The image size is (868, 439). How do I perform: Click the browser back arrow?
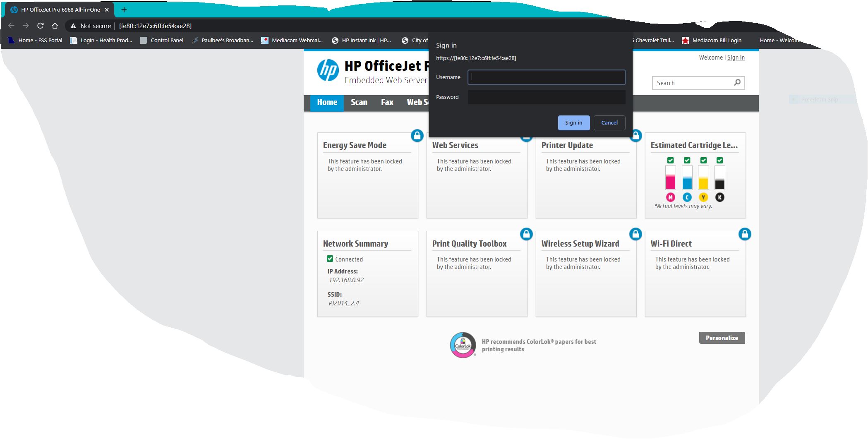click(x=11, y=26)
